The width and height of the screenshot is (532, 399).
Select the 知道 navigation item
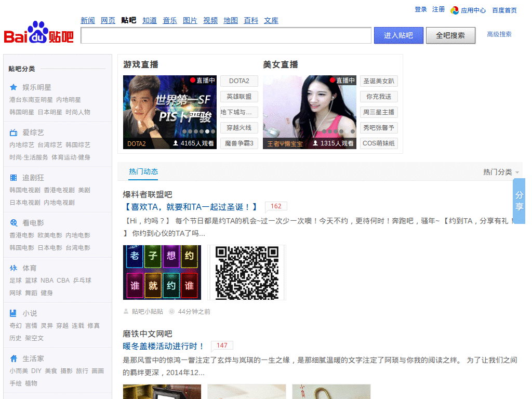coord(150,20)
